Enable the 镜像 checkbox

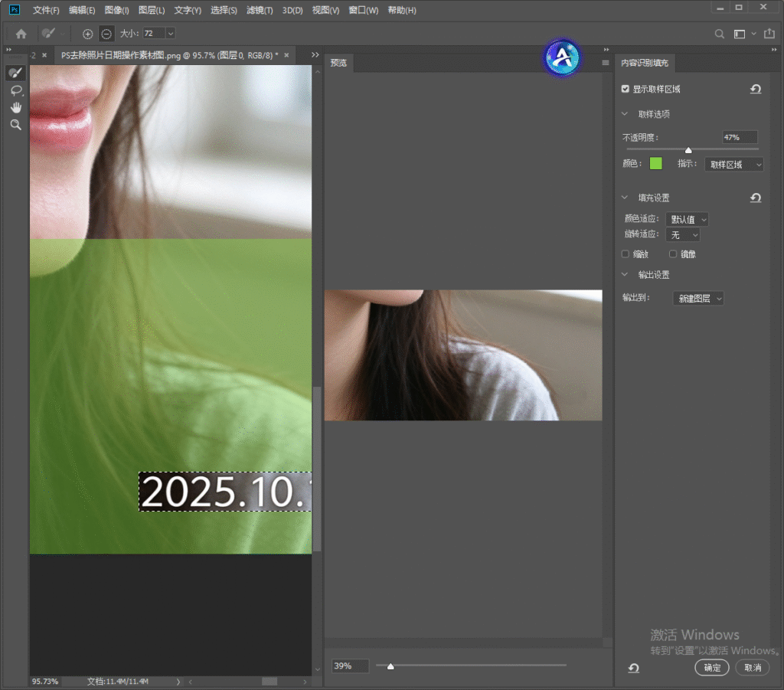click(673, 254)
